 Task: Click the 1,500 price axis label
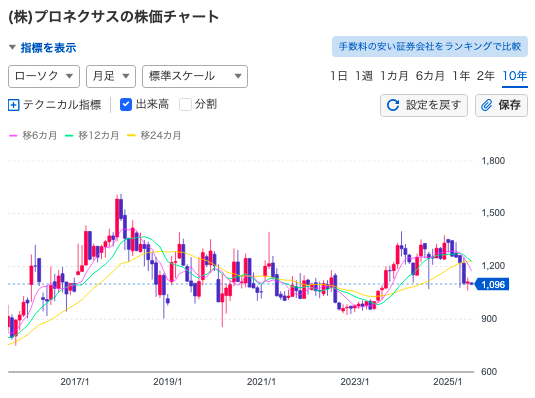click(x=493, y=213)
